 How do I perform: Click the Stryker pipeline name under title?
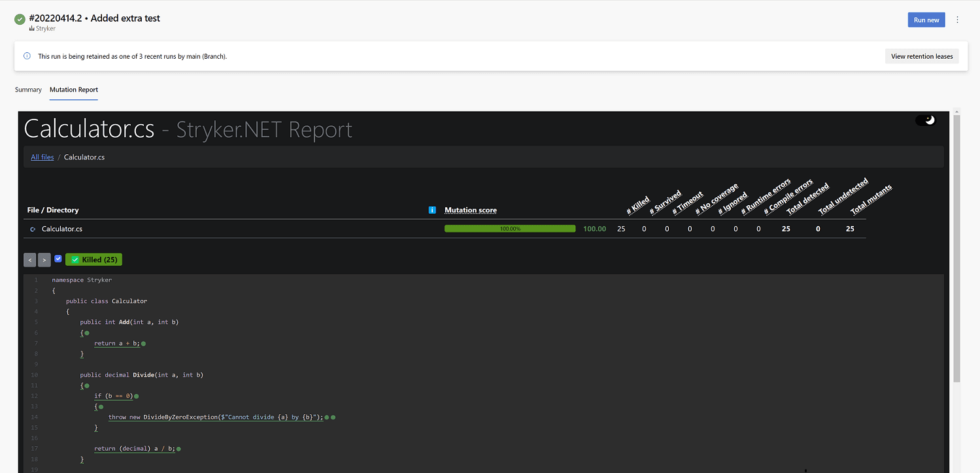point(46,29)
